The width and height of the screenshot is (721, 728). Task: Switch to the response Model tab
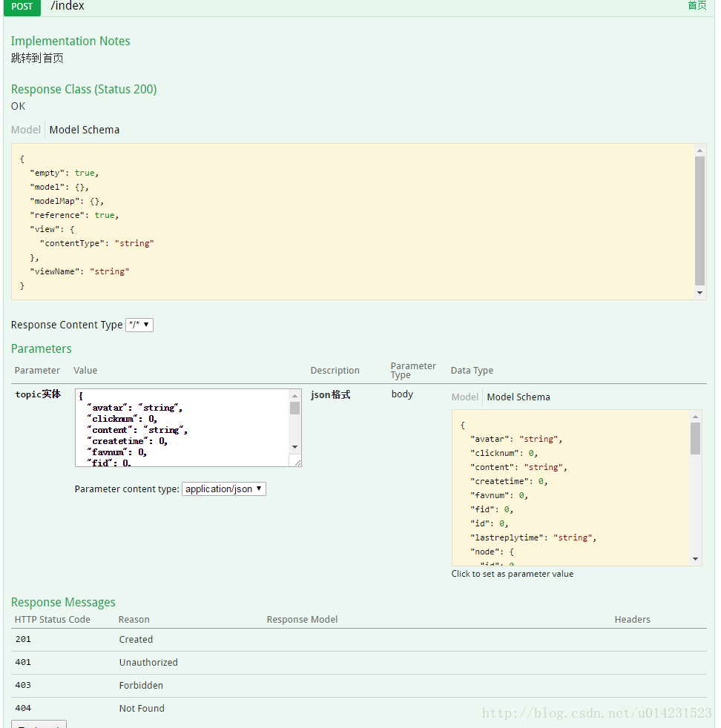(x=26, y=130)
